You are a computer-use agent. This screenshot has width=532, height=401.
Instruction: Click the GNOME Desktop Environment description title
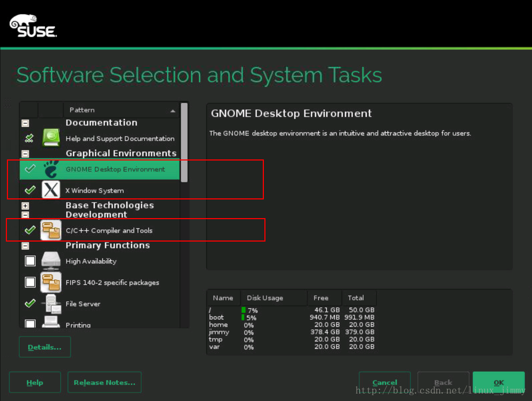pos(291,113)
